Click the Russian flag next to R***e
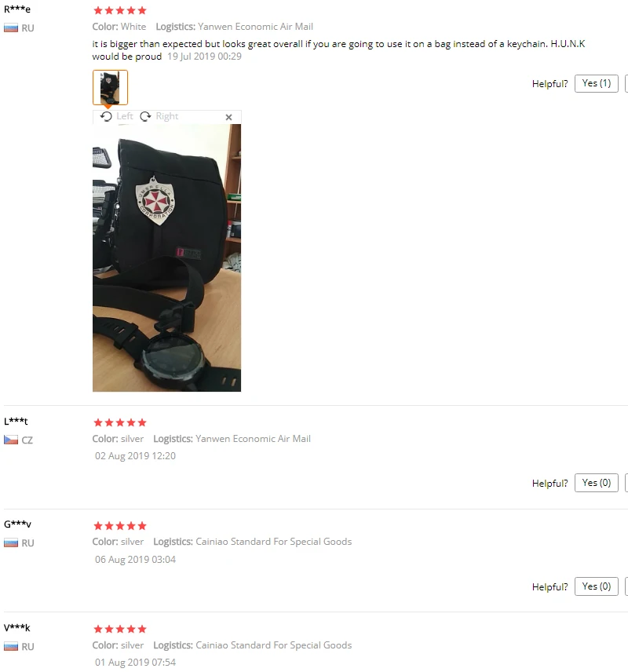 click(11, 28)
